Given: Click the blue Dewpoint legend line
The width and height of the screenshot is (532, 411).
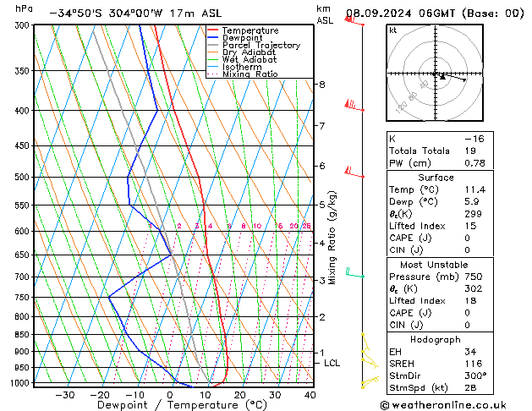Looking at the screenshot, I should [213, 38].
